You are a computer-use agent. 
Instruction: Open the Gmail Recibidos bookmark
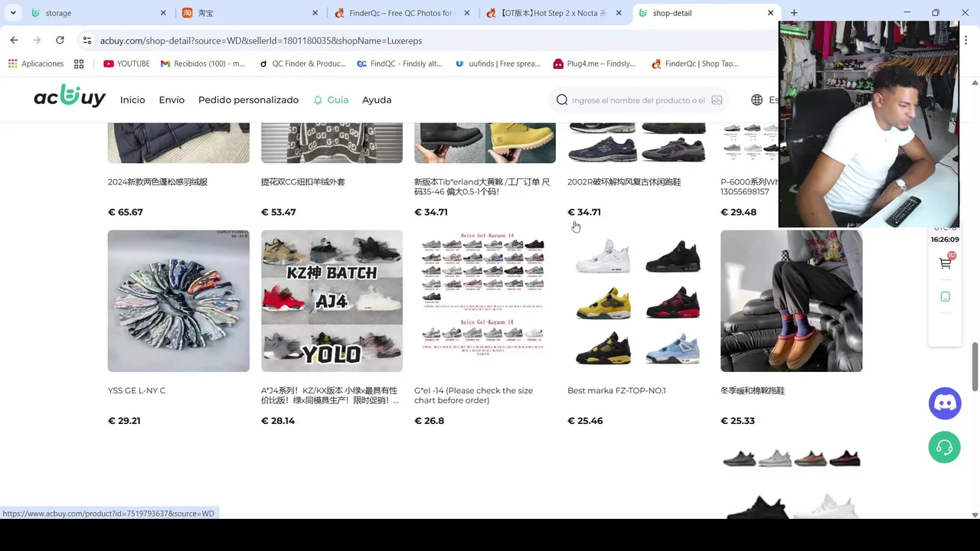point(203,64)
